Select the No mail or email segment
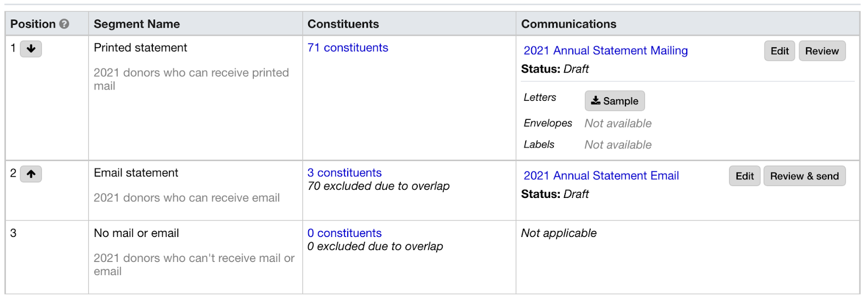 (136, 233)
